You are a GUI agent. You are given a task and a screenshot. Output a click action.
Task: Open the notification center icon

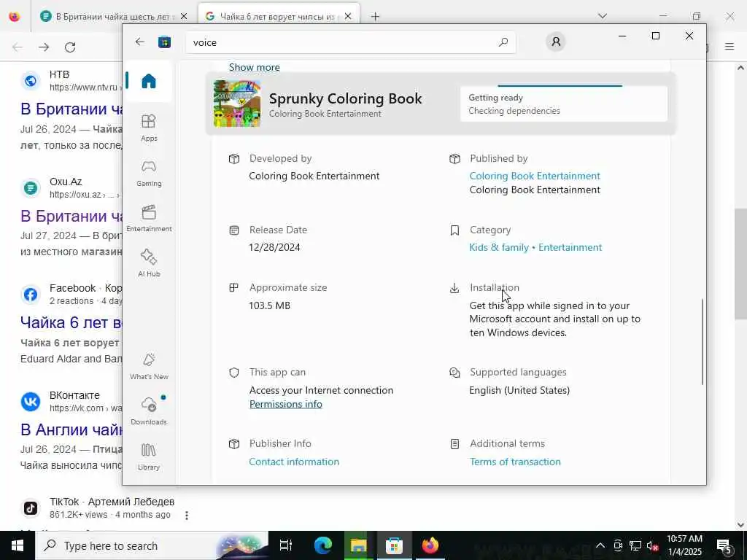[x=724, y=545]
